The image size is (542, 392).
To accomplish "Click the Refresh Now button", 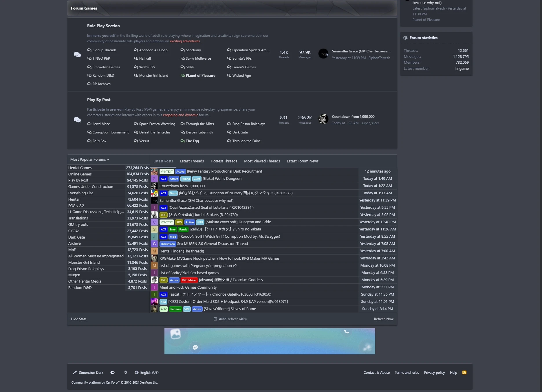I will pyautogui.click(x=383, y=319).
